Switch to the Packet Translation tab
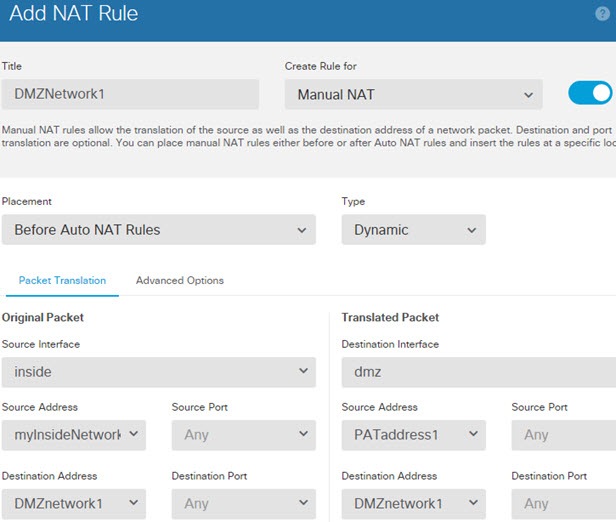Image resolution: width=616 pixels, height=522 pixels. pyautogui.click(x=62, y=280)
